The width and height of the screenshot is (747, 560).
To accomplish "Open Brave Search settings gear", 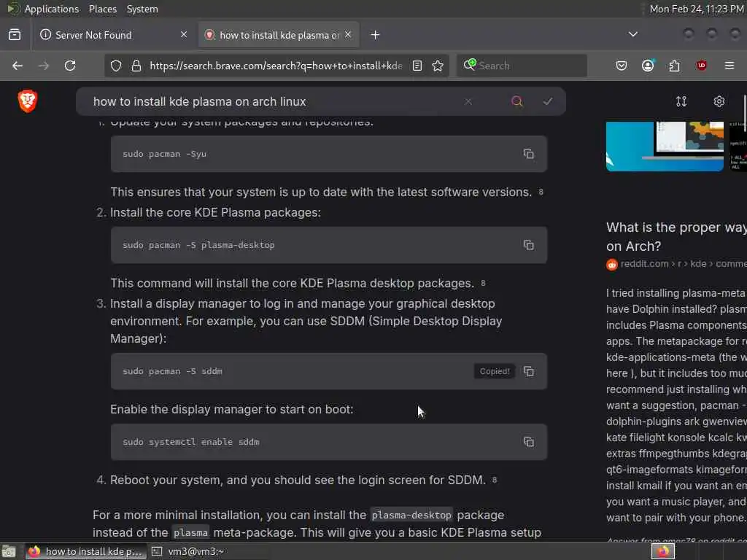I will (x=719, y=101).
